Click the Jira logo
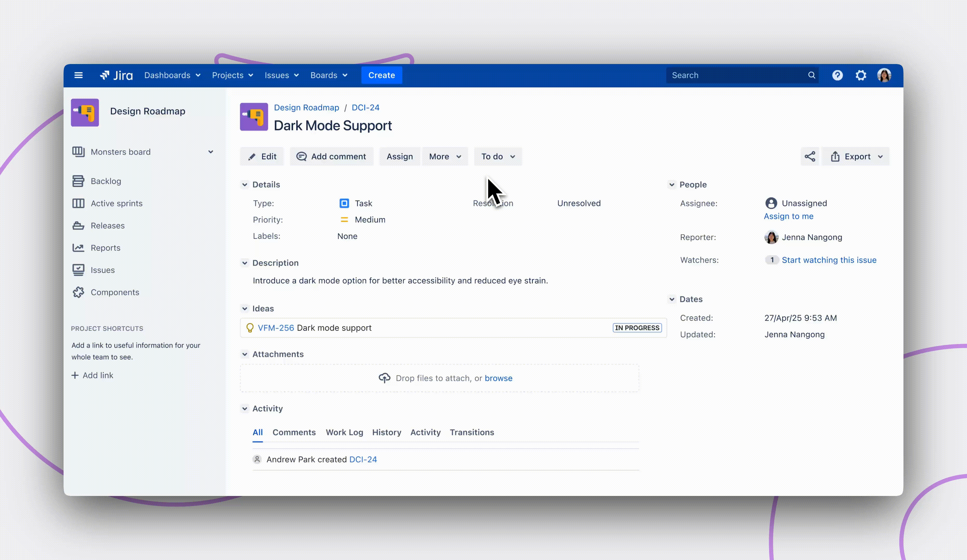 [116, 75]
